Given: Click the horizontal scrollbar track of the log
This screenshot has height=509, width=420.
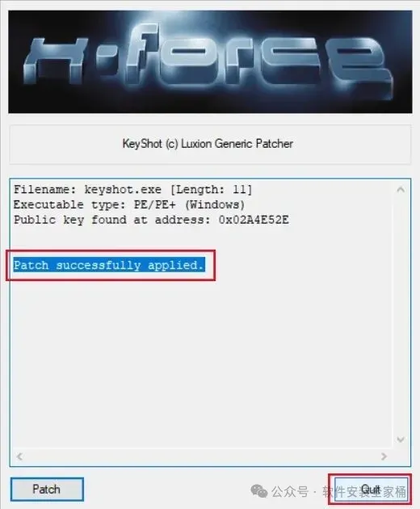Looking at the screenshot, I should (x=202, y=456).
